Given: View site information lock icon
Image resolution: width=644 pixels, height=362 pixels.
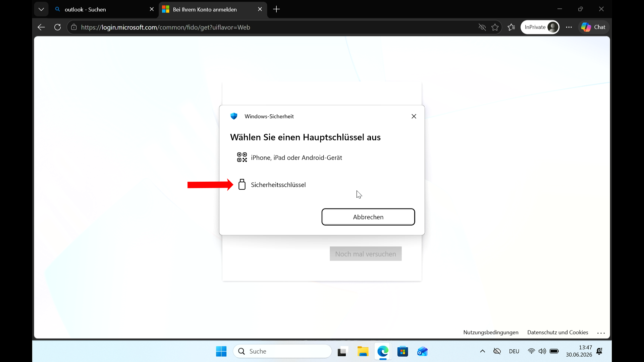Looking at the screenshot, I should pos(74,27).
